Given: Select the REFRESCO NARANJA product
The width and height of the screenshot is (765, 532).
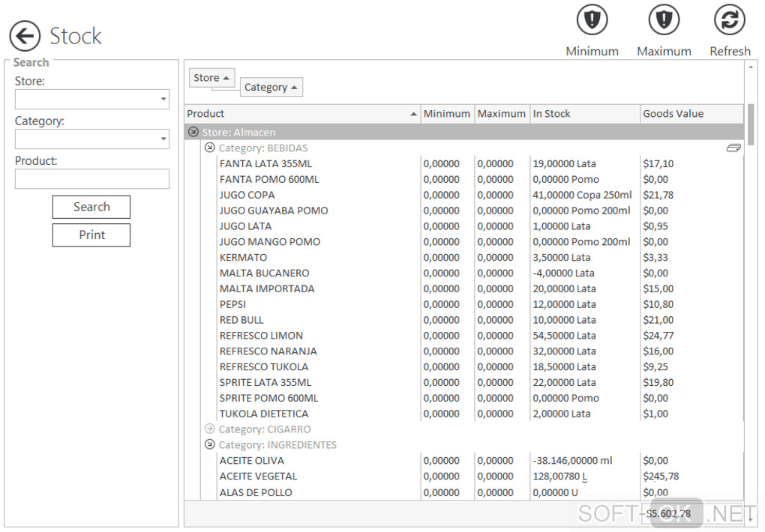Looking at the screenshot, I should pyautogui.click(x=268, y=351).
